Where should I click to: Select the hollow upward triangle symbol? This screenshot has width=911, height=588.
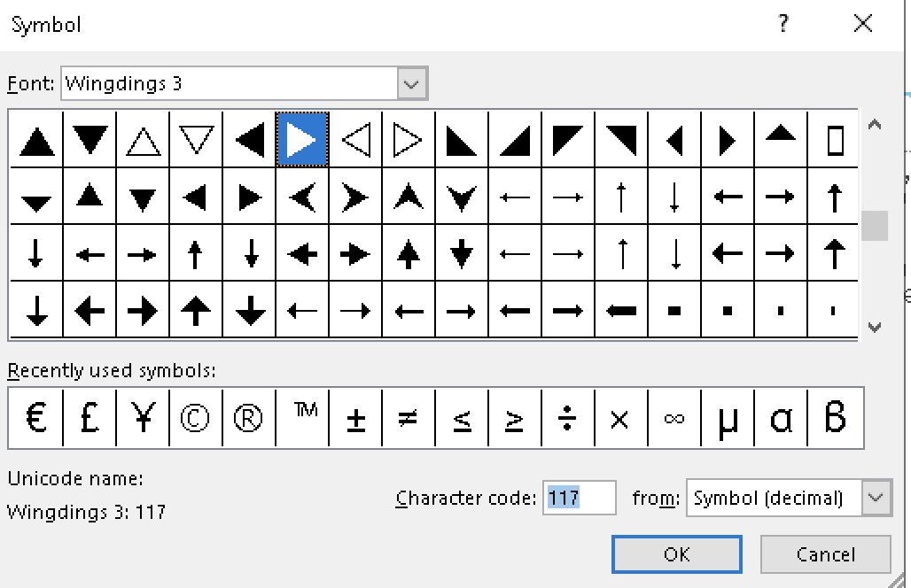143,140
